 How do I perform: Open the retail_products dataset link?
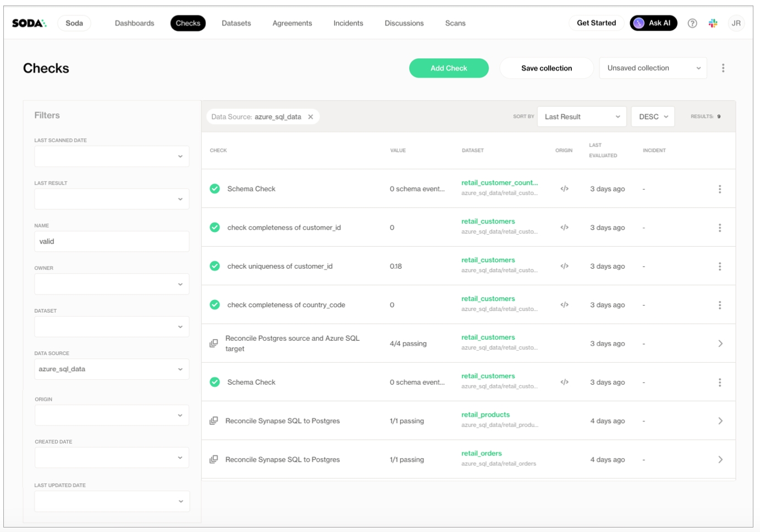click(485, 415)
